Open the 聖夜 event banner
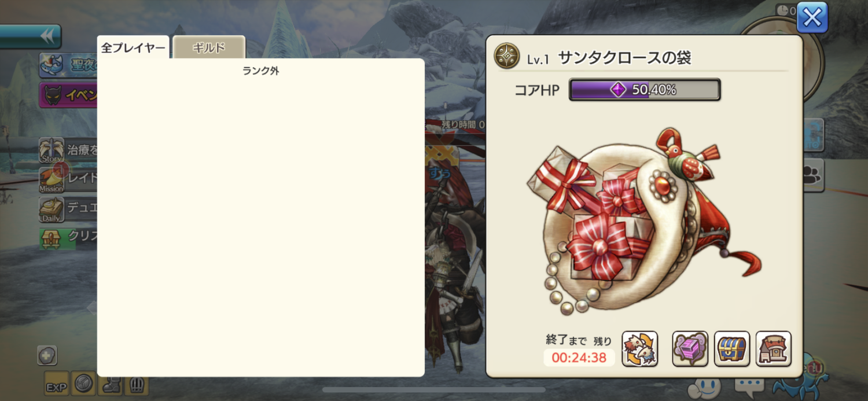Viewport: 868px width, 401px height. click(68, 65)
